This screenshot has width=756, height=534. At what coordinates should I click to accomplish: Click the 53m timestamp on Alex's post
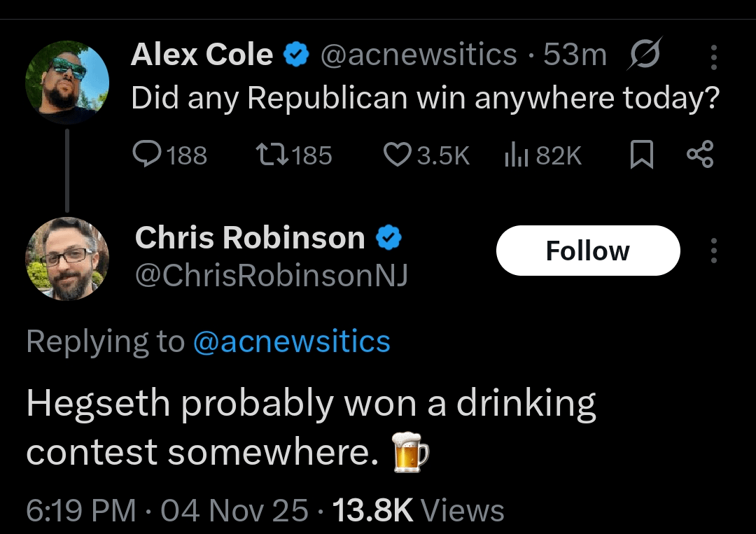[x=575, y=55]
